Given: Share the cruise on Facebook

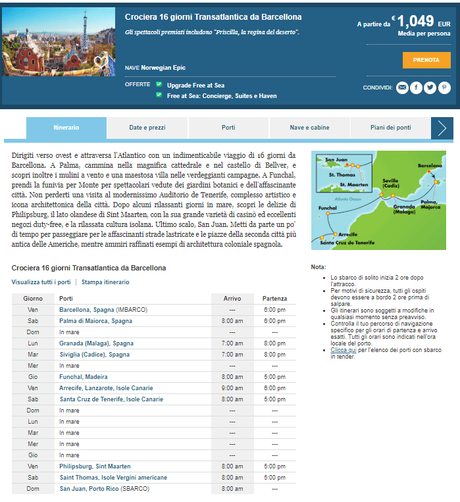Looking at the screenshot, I should coord(416,88).
